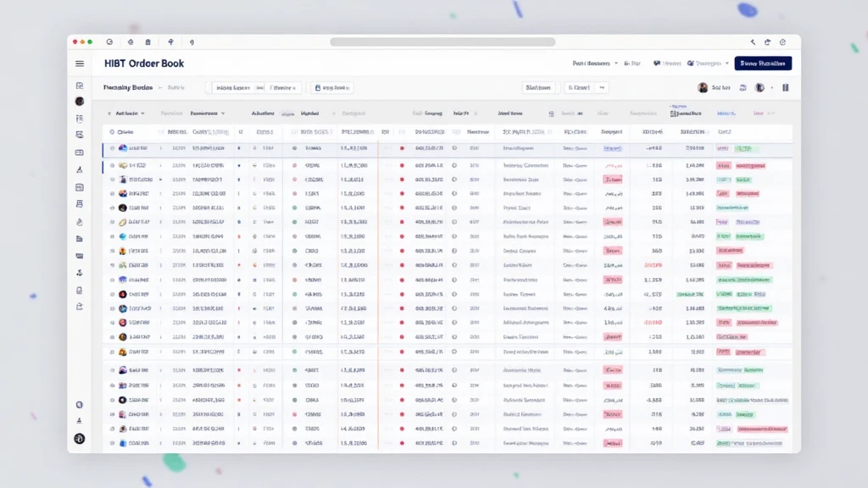The height and width of the screenshot is (488, 868).
Task: Click the dark blue primary button at top right
Action: [x=763, y=64]
